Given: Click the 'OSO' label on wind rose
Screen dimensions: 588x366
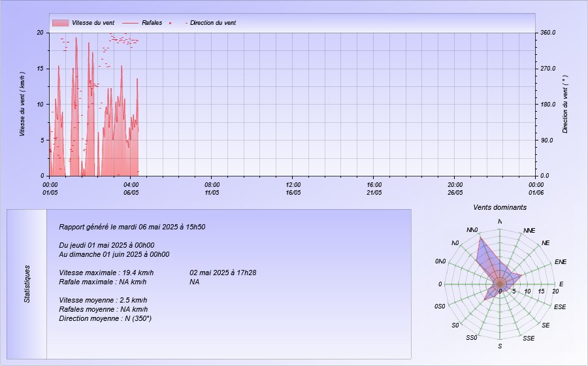Looking at the screenshot, I should [x=440, y=307].
